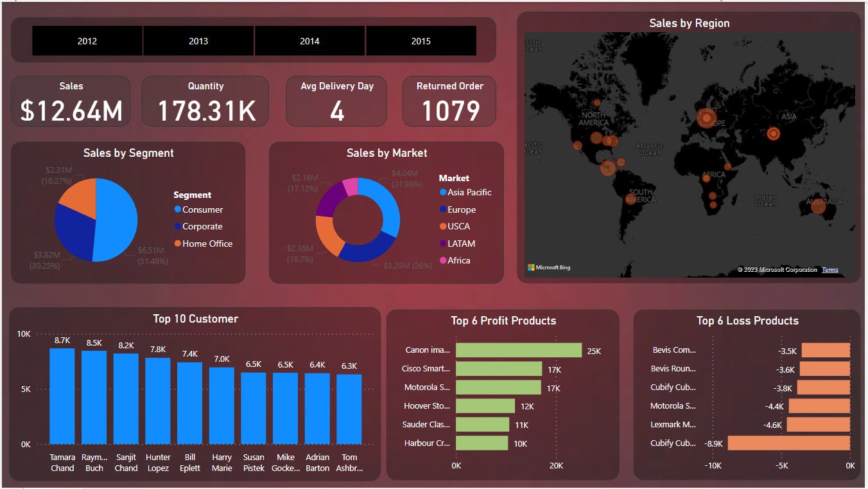868x489 pixels.
Task: Toggle the 2014 year filter
Action: (309, 40)
